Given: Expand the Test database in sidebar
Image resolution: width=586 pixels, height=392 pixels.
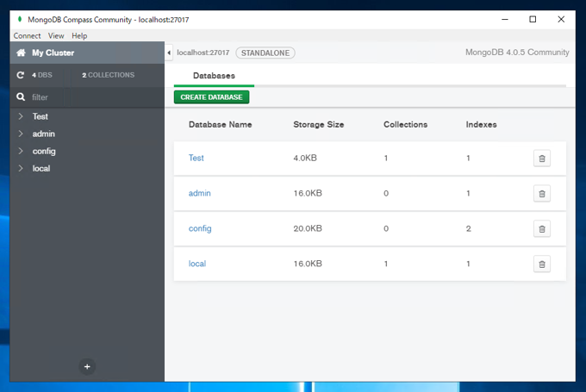Looking at the screenshot, I should 21,116.
